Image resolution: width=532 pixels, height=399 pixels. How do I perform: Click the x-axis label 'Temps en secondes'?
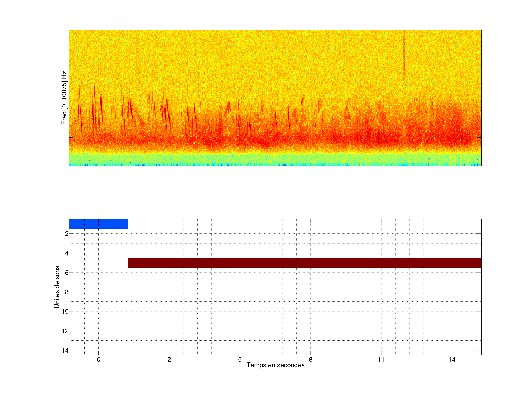pos(275,365)
